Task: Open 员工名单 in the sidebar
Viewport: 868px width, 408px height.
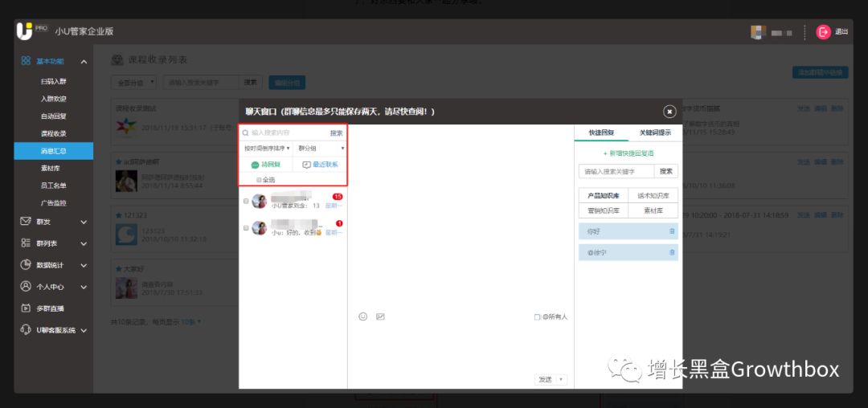Action: coord(54,186)
